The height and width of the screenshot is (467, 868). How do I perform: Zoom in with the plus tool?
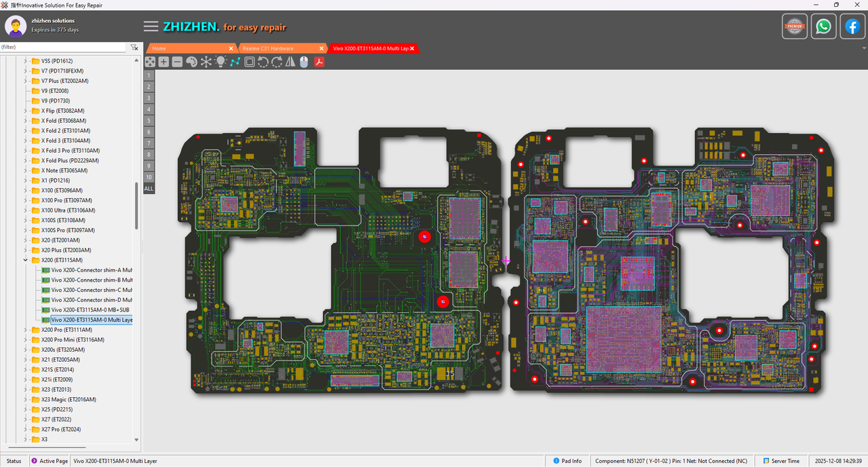164,62
